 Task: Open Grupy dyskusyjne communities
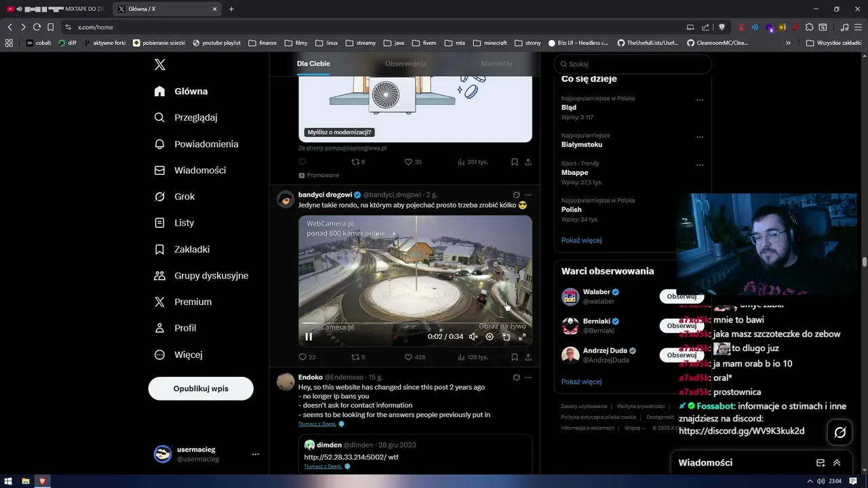201,275
